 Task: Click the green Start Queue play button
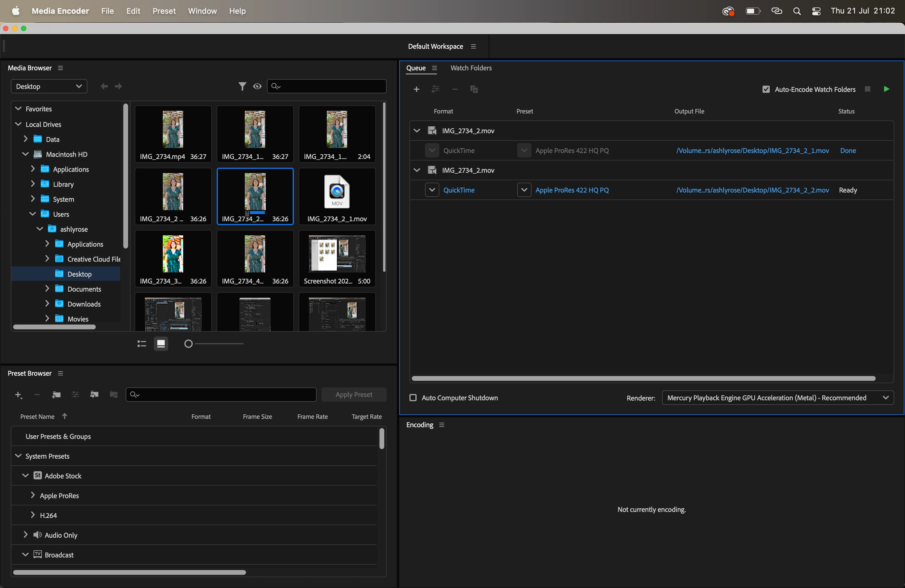[x=886, y=89]
